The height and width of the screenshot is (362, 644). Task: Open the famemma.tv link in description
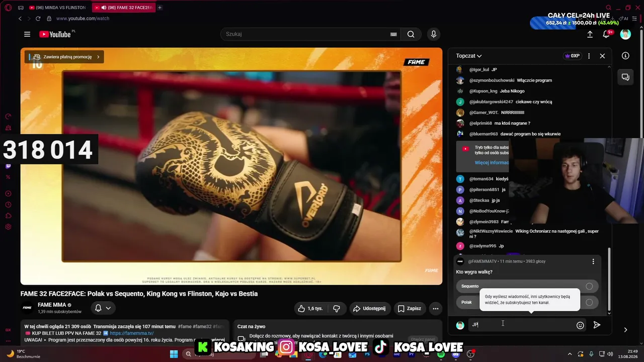click(132, 333)
